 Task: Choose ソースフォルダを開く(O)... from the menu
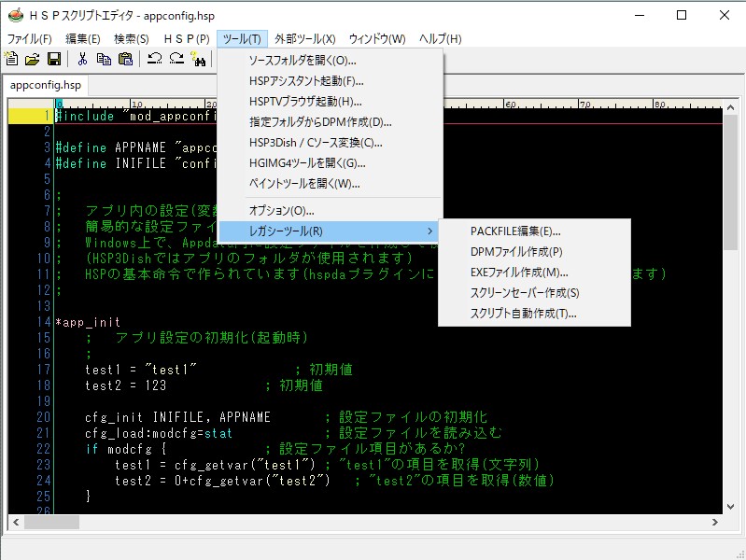click(x=331, y=61)
